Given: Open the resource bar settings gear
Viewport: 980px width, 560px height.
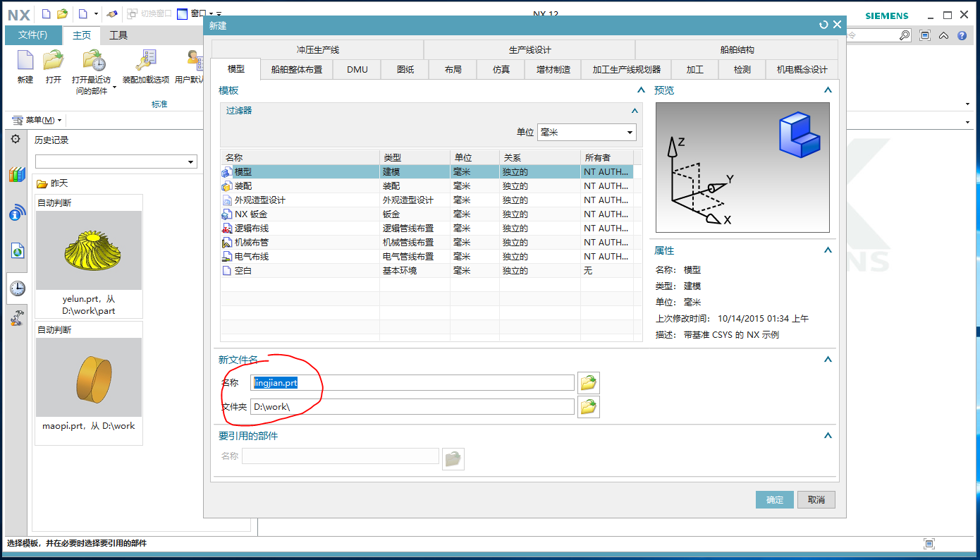Looking at the screenshot, I should (x=16, y=139).
